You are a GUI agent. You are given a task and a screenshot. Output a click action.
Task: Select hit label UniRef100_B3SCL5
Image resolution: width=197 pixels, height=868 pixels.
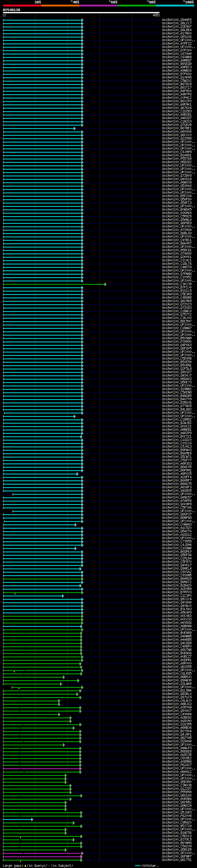[177, 291]
